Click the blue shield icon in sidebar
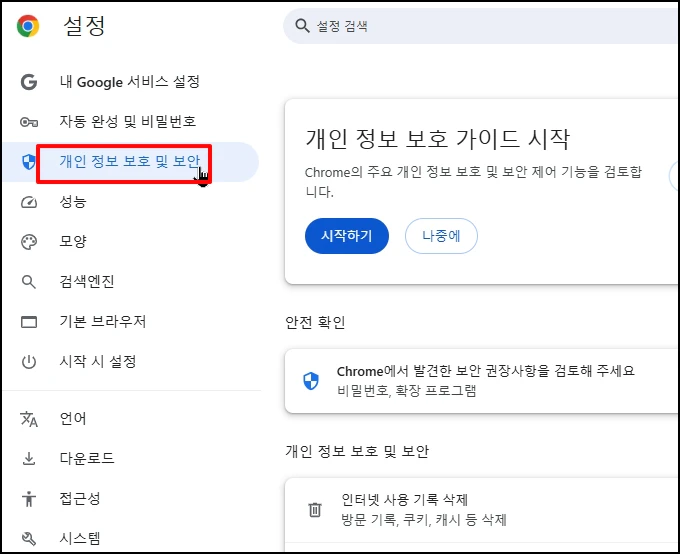 29,162
